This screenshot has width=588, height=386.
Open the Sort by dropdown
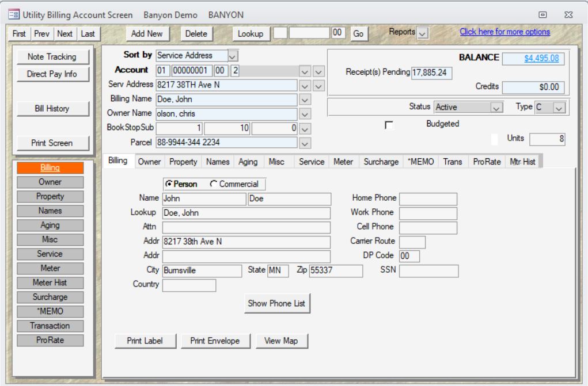pos(233,56)
